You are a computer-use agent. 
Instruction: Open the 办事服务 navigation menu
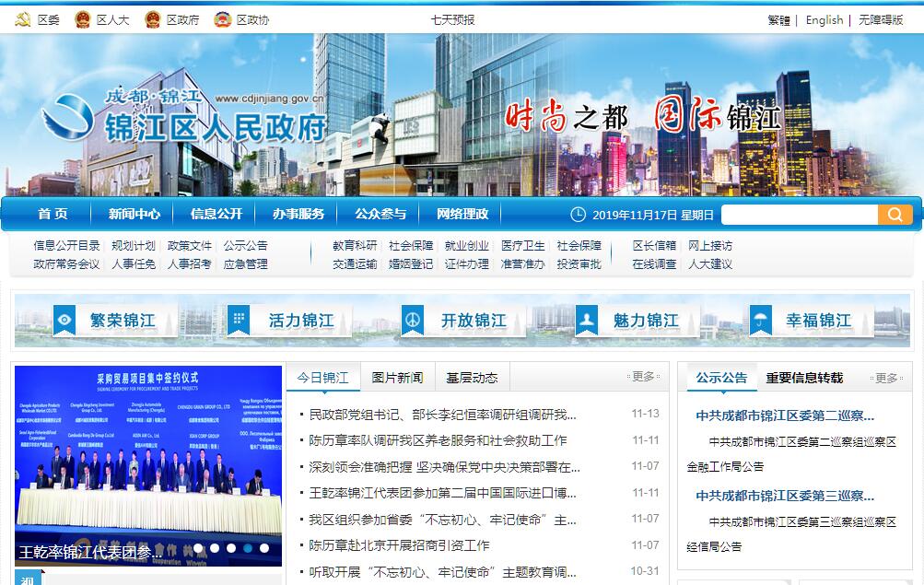coord(298,214)
